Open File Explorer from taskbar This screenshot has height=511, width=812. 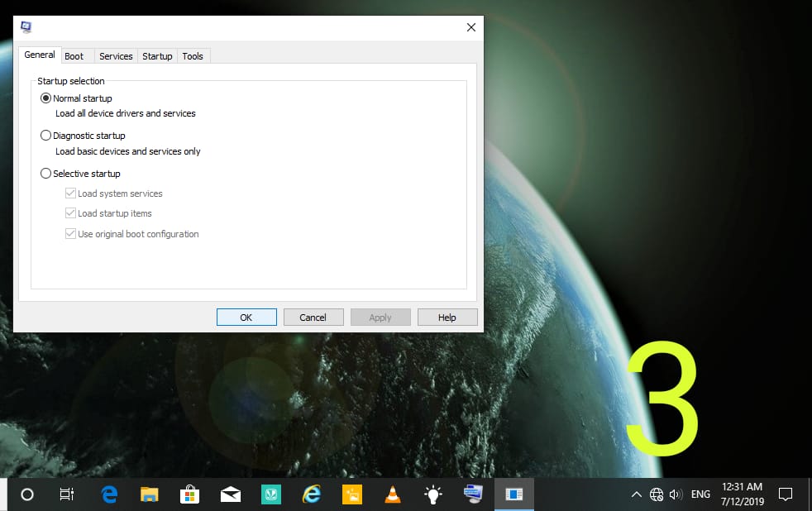coord(149,494)
